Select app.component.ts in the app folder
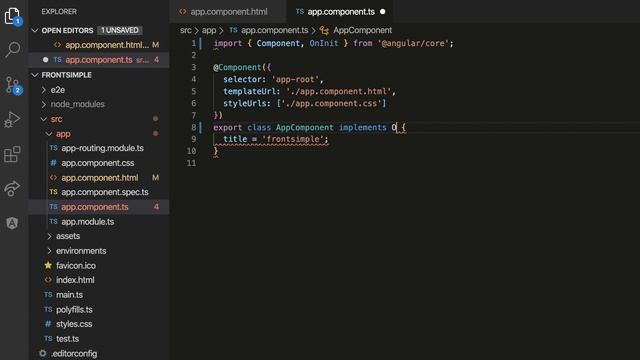This screenshot has width=640, height=360. click(95, 207)
